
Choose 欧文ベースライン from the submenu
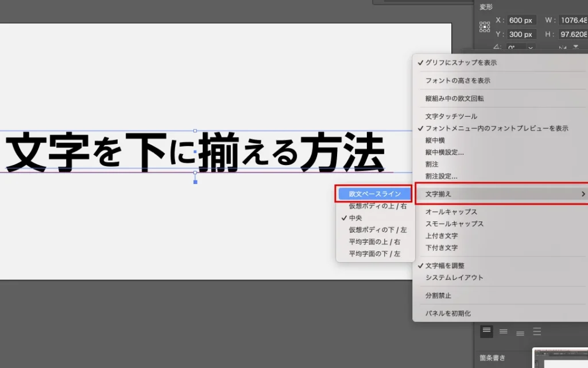pos(374,194)
